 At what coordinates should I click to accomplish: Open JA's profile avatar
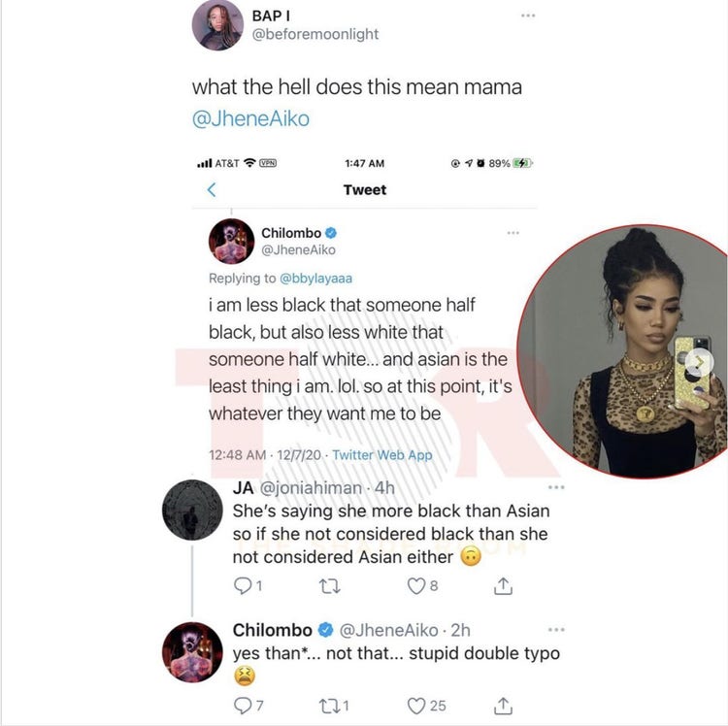coord(192,510)
